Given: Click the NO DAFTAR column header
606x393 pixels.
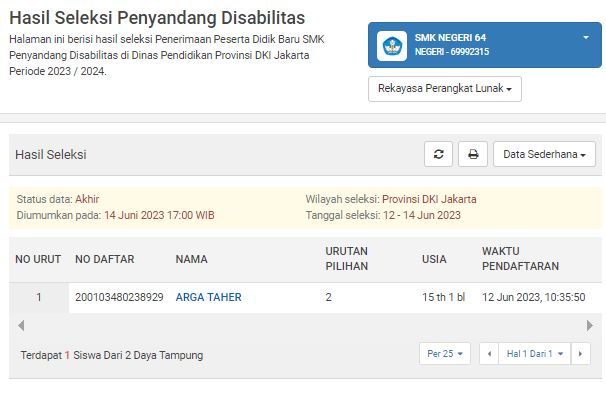Looking at the screenshot, I should click(104, 259).
